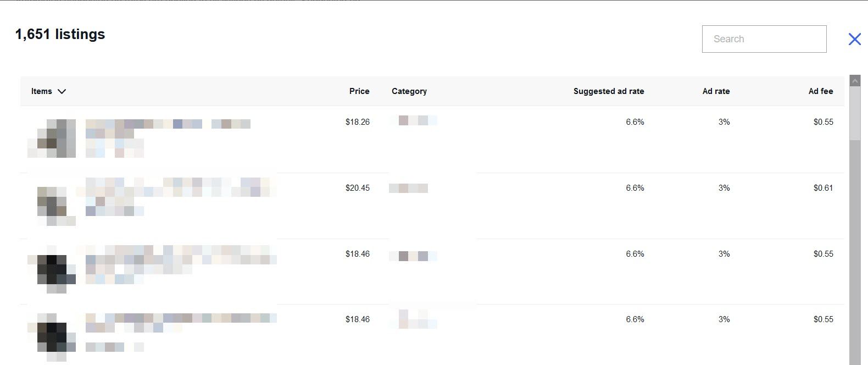Click the vertical scrollbar thumb
The height and width of the screenshot is (365, 868).
pos(855,113)
